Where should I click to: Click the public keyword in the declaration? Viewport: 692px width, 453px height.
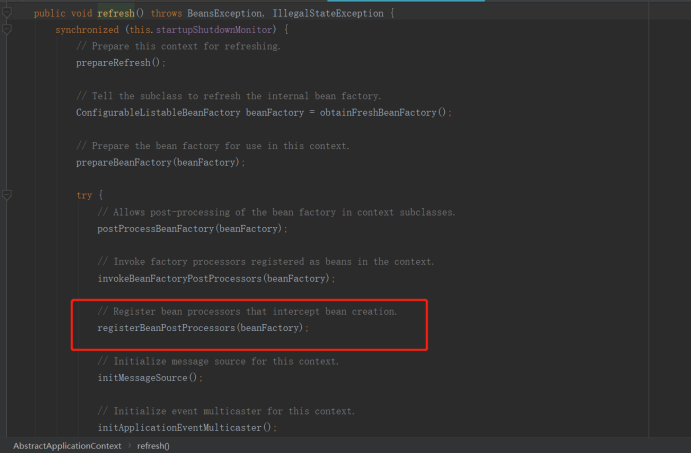click(x=49, y=13)
